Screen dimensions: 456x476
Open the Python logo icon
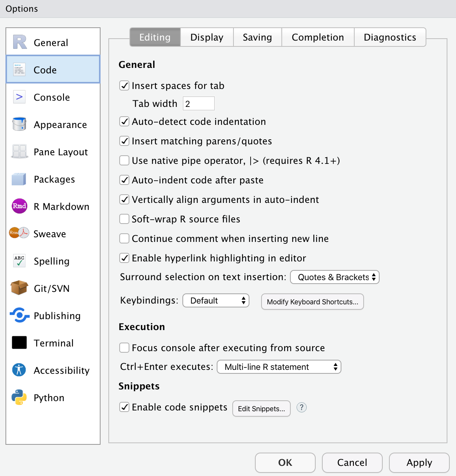tap(19, 397)
